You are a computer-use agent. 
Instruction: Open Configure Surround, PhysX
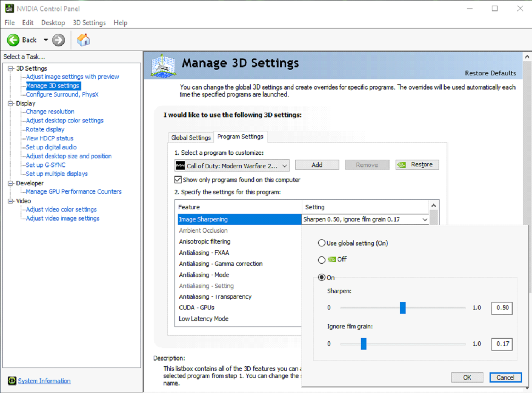click(62, 94)
